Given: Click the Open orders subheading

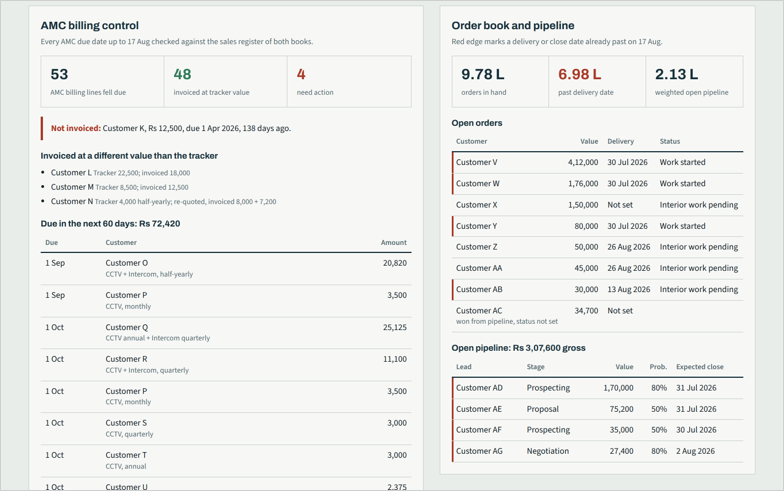Looking at the screenshot, I should pyautogui.click(x=477, y=123).
